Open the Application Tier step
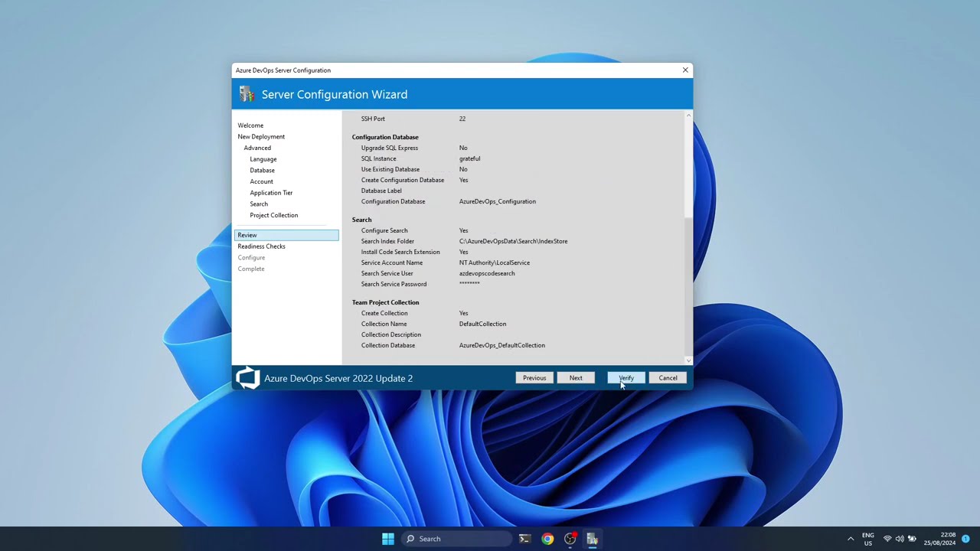Image resolution: width=980 pixels, height=551 pixels. click(x=271, y=193)
